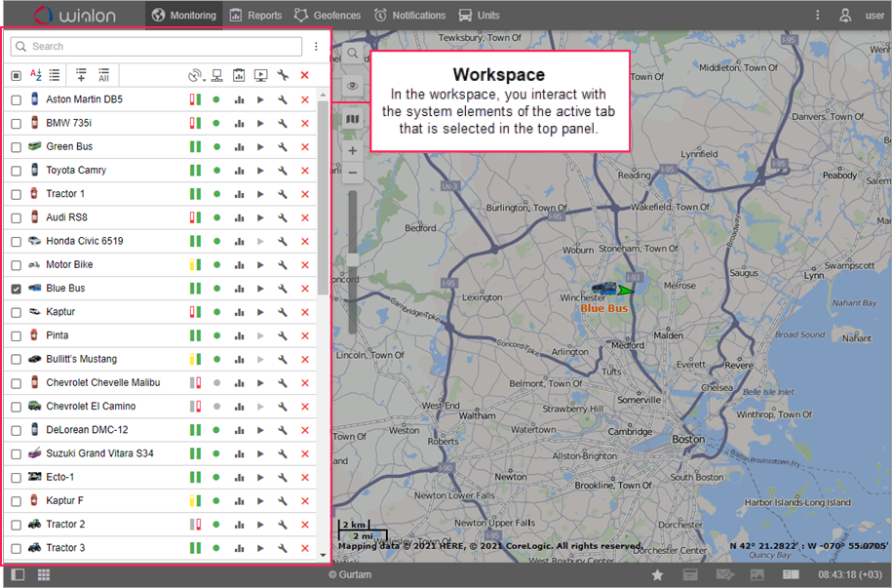Open the motion state column dropdown
Image resolution: width=892 pixels, height=588 pixels.
point(195,75)
